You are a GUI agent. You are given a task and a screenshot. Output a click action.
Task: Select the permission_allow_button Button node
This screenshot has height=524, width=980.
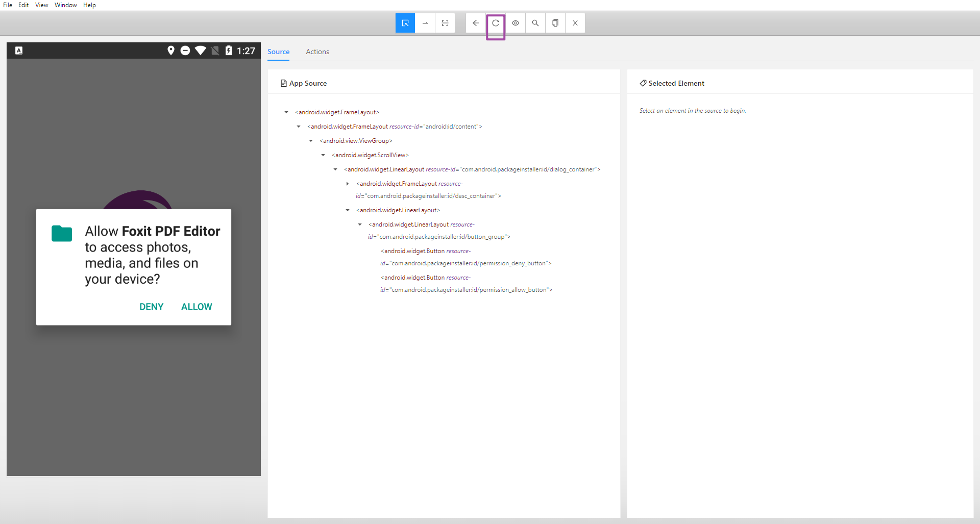[466, 284]
